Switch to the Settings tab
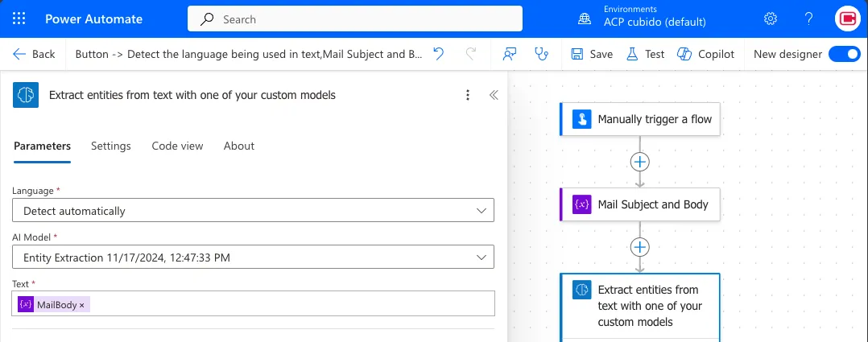868x342 pixels. 111,146
